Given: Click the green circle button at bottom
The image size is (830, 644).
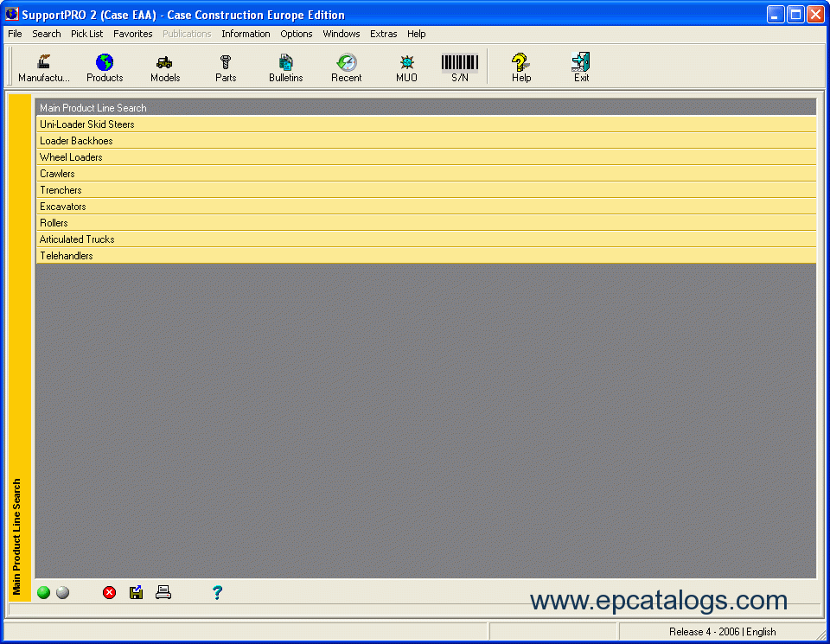Looking at the screenshot, I should (44, 593).
